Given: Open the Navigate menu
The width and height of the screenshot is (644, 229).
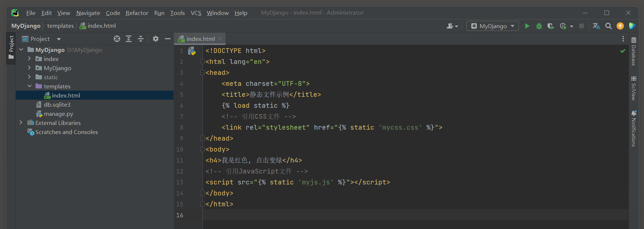Looking at the screenshot, I should pyautogui.click(x=88, y=13).
